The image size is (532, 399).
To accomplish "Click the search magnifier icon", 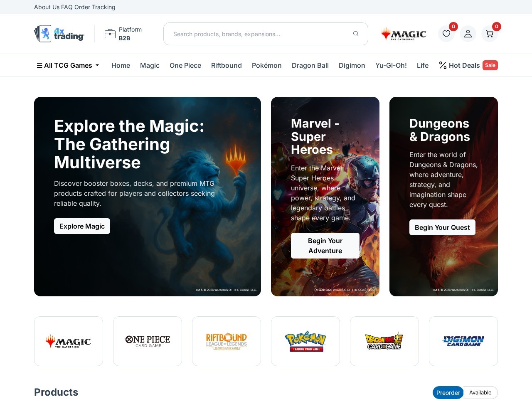I will 356,34.
